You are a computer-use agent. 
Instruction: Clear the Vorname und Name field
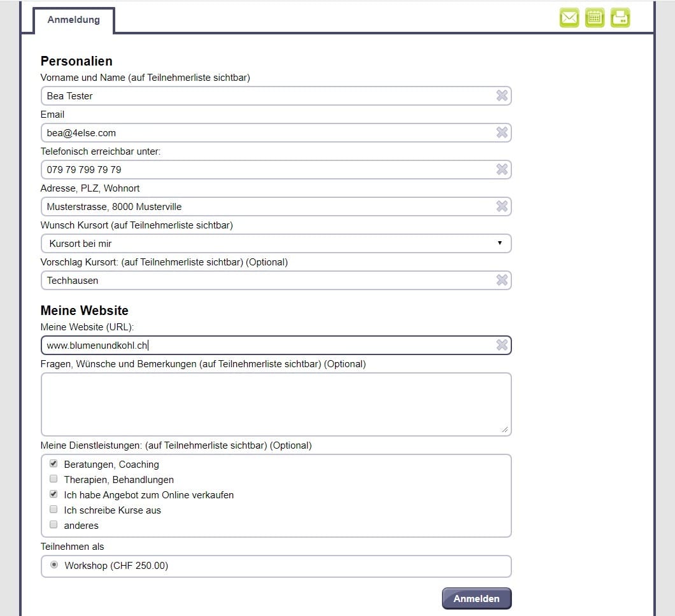tap(502, 96)
